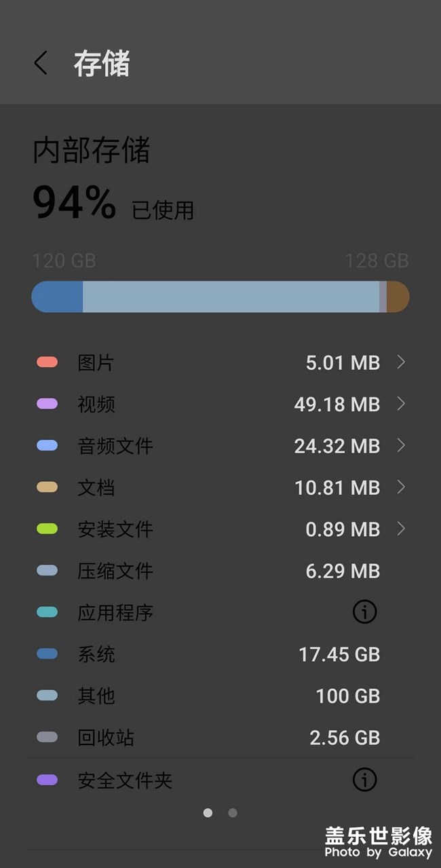Tap the 存储 title header
This screenshot has height=868, width=441.
point(100,63)
